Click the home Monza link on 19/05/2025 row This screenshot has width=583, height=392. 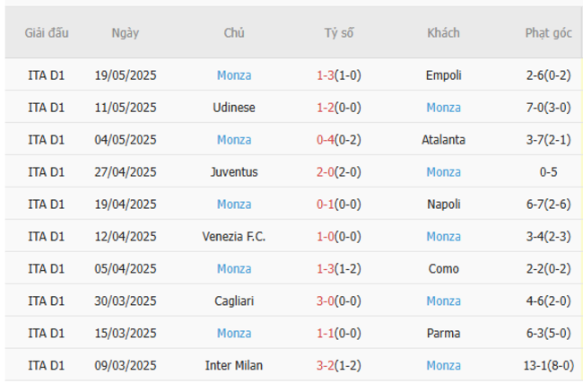pos(234,75)
